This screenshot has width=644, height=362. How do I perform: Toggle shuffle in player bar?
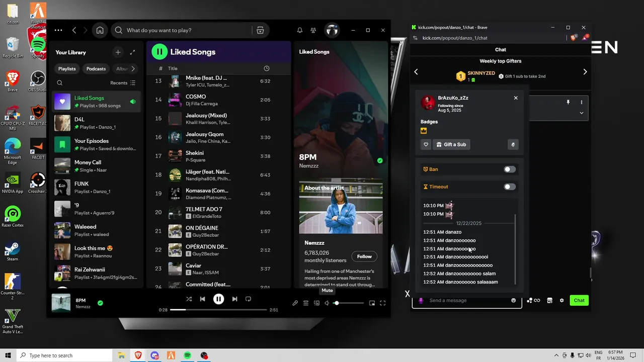pyautogui.click(x=189, y=299)
